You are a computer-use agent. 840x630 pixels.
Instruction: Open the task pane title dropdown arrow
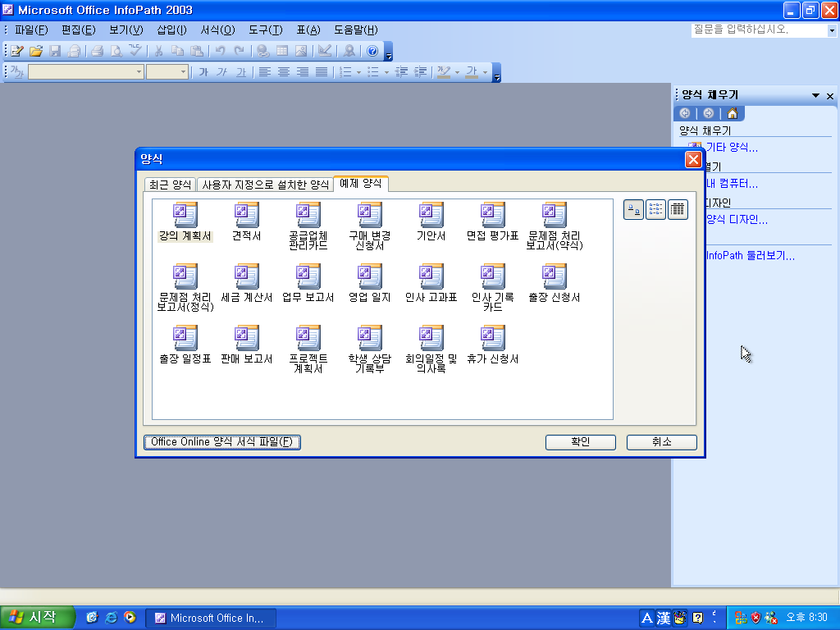(815, 95)
